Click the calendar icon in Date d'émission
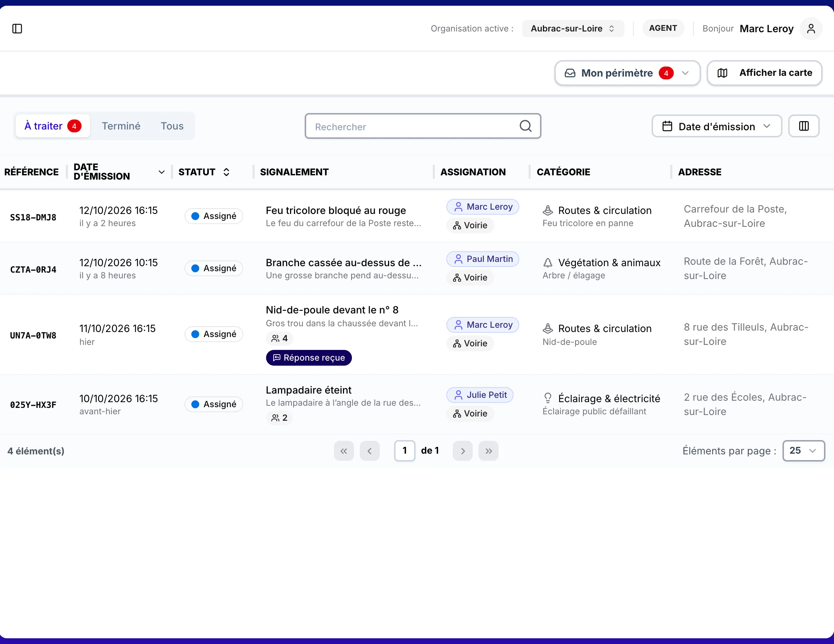This screenshot has height=644, width=834. pos(667,126)
